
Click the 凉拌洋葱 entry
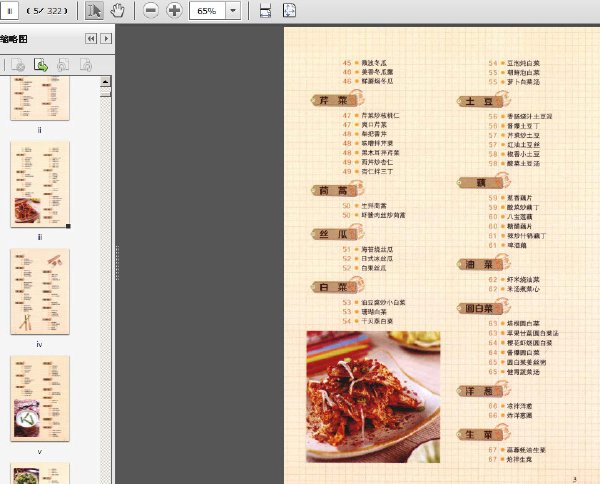[520, 406]
